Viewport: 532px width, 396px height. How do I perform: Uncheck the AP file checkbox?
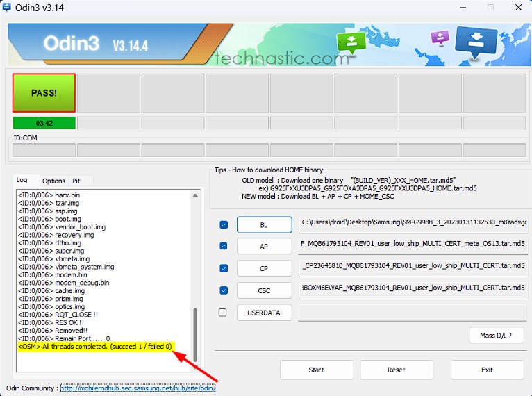point(224,246)
